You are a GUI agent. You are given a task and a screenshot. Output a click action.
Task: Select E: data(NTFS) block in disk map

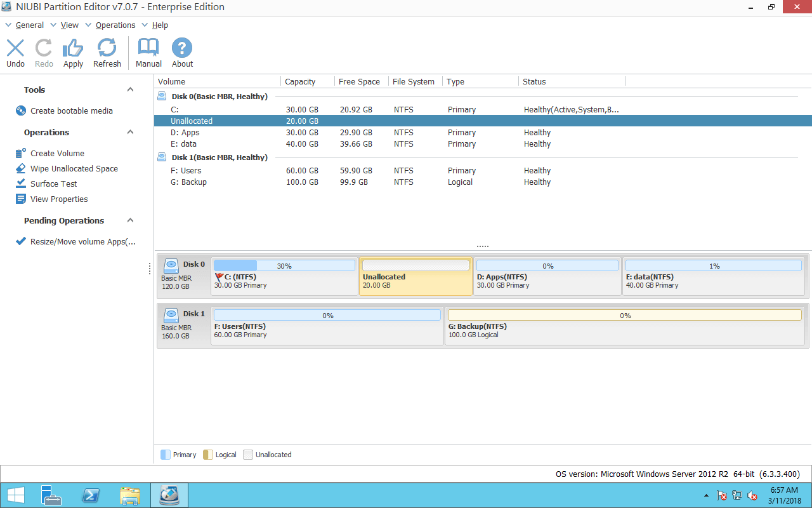click(714, 276)
